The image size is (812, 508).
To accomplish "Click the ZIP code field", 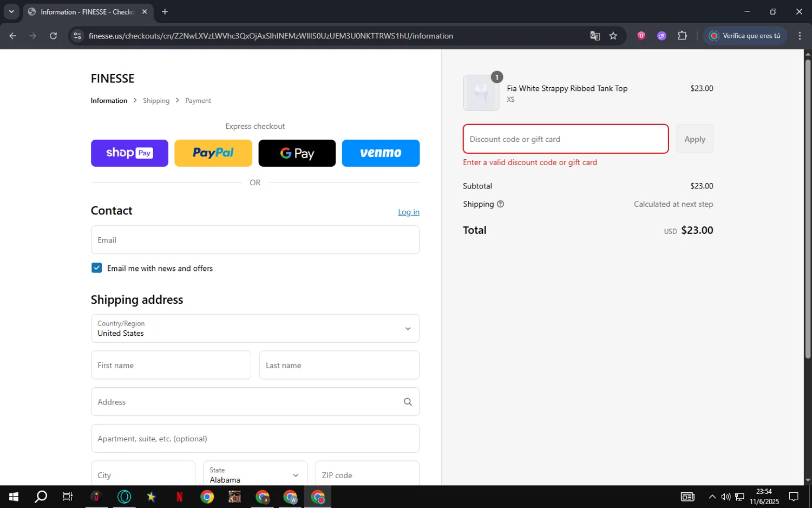I will 368,474.
